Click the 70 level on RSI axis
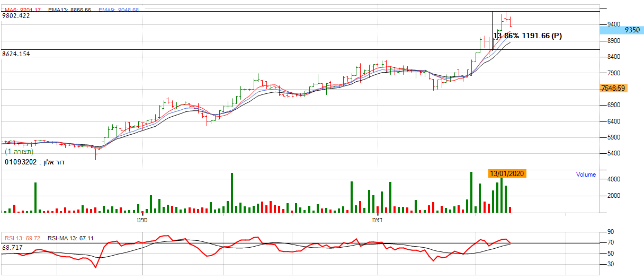This screenshot has height=279, width=644. point(610,243)
